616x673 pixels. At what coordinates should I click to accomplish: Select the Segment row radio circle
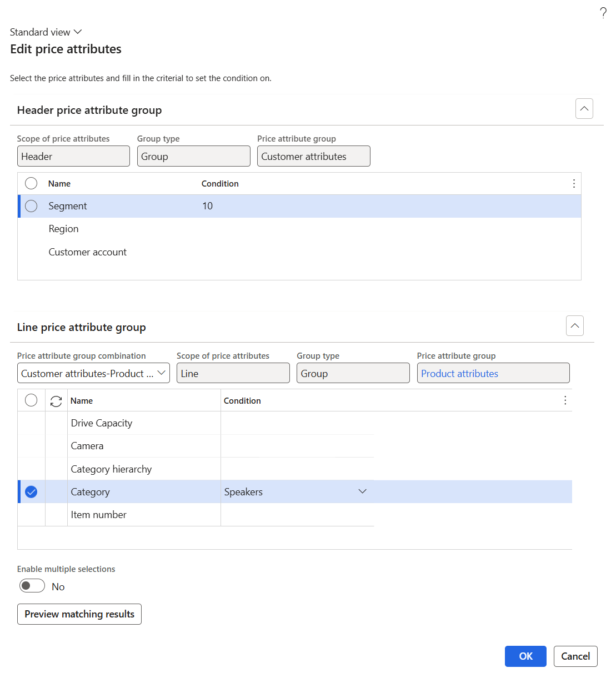pyautogui.click(x=31, y=206)
